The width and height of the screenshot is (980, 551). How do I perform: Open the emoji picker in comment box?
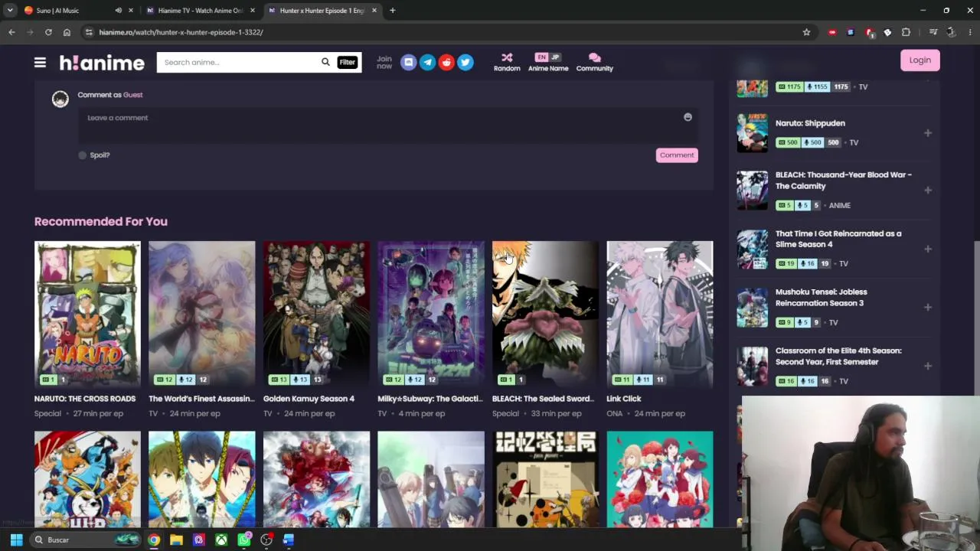pyautogui.click(x=688, y=117)
